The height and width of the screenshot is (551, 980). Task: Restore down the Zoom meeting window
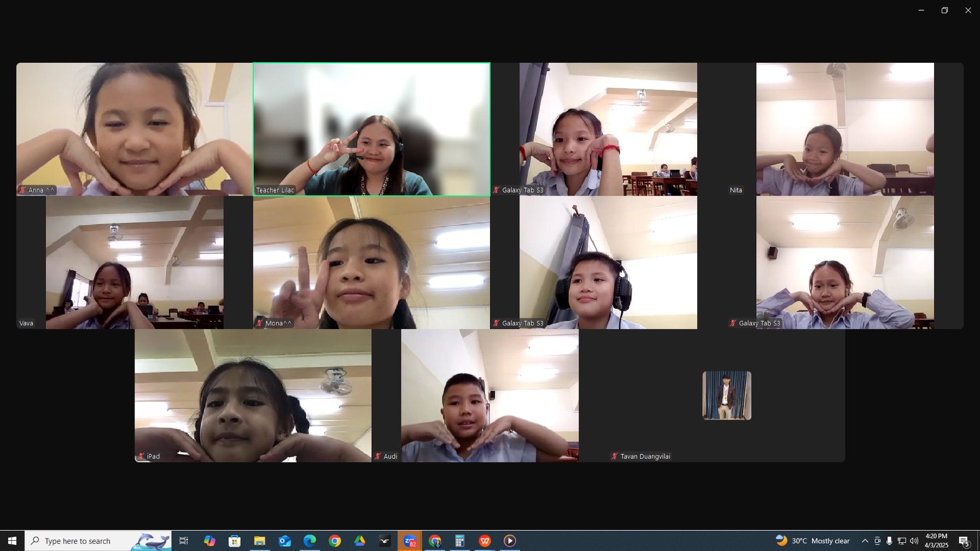click(x=944, y=10)
